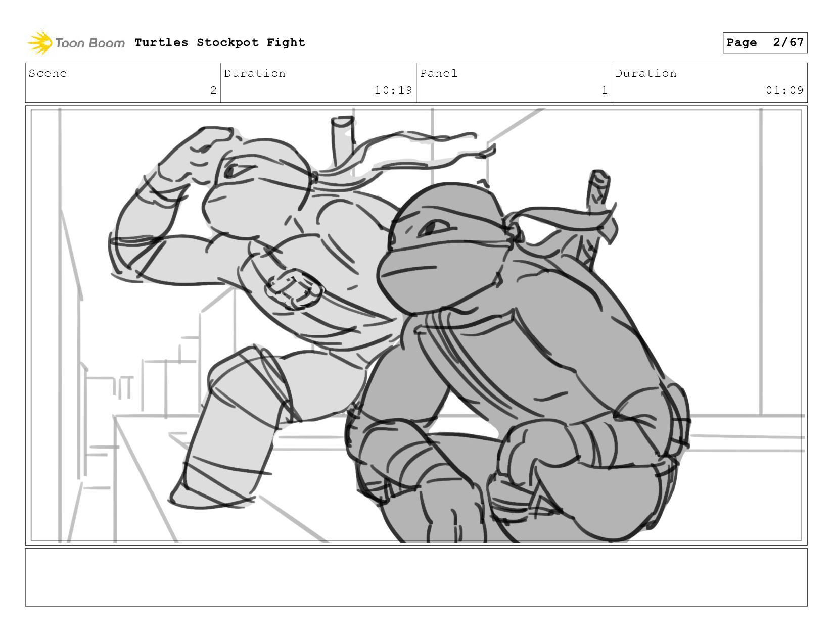
Task: Click the 'Panel' header label
Action: pyautogui.click(x=439, y=73)
